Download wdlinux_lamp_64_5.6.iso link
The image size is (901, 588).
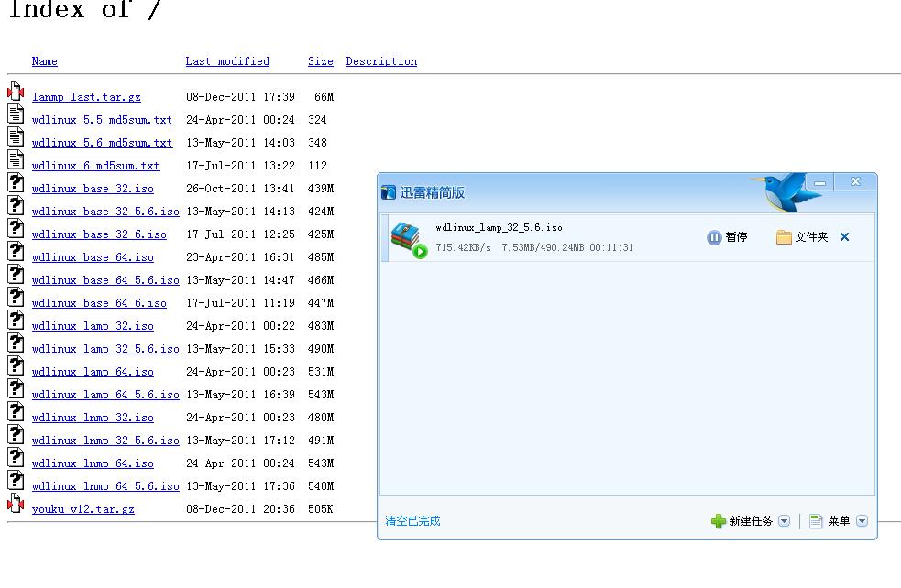coord(105,395)
